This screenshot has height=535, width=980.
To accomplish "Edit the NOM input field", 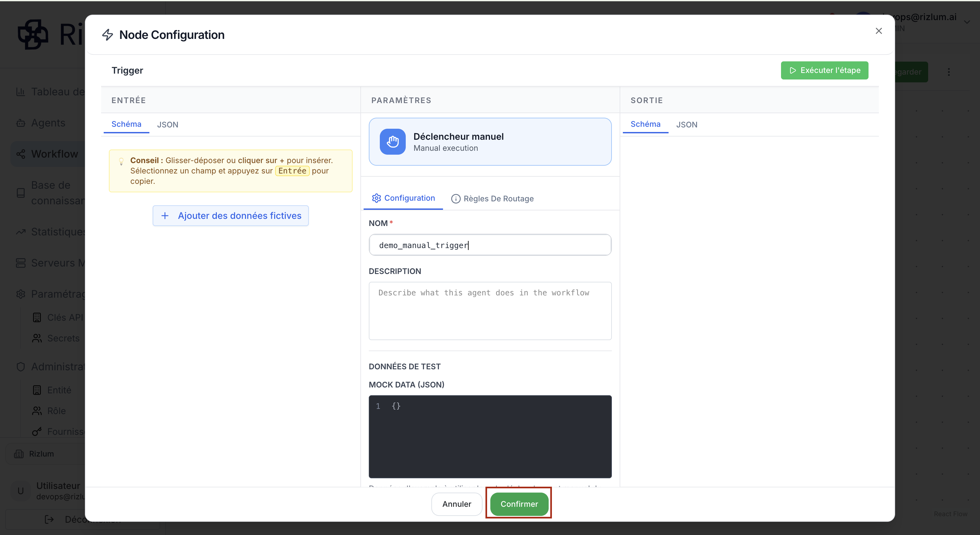I will point(490,245).
